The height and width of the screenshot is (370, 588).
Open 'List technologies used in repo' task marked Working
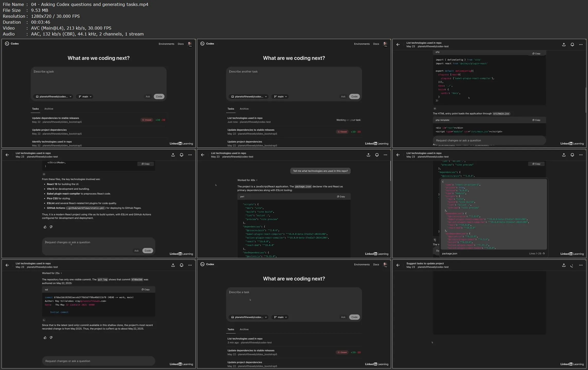click(x=294, y=120)
